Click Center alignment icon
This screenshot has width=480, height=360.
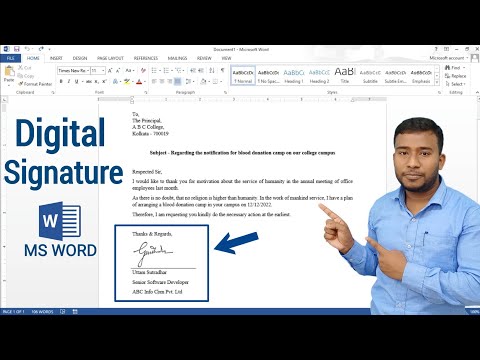162,82
